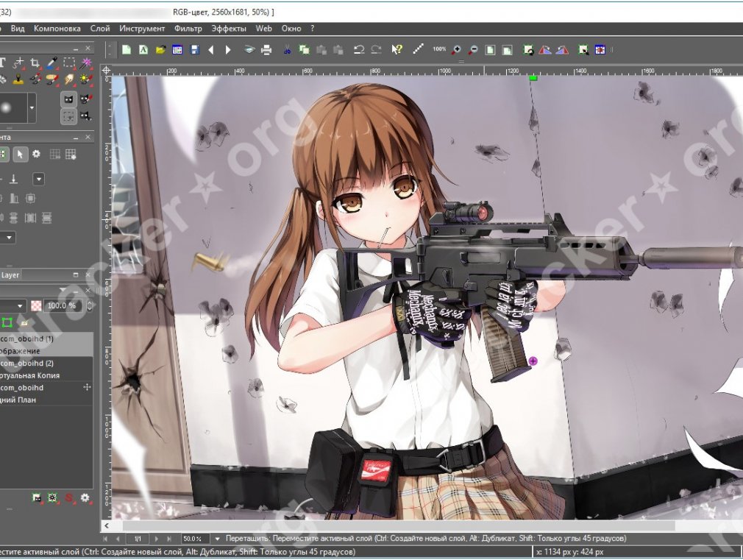Image resolution: width=743 pixels, height=560 pixels.
Task: Flip image with first red-blue triangle icon
Action: 545,49
